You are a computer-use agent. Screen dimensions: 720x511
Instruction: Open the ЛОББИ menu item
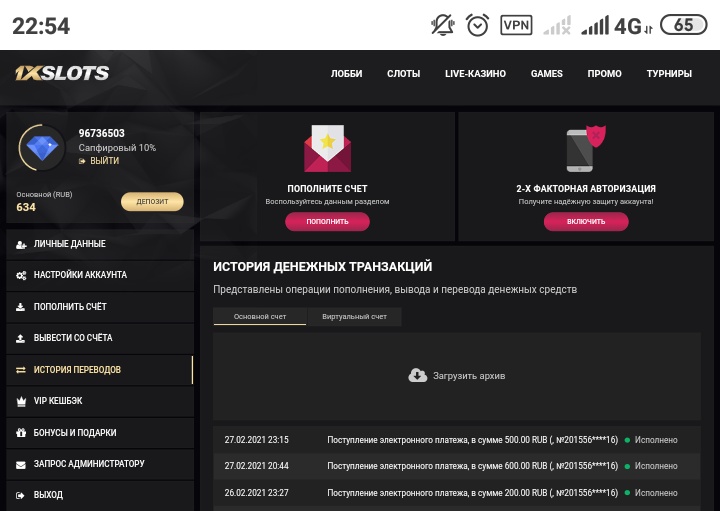coord(347,73)
